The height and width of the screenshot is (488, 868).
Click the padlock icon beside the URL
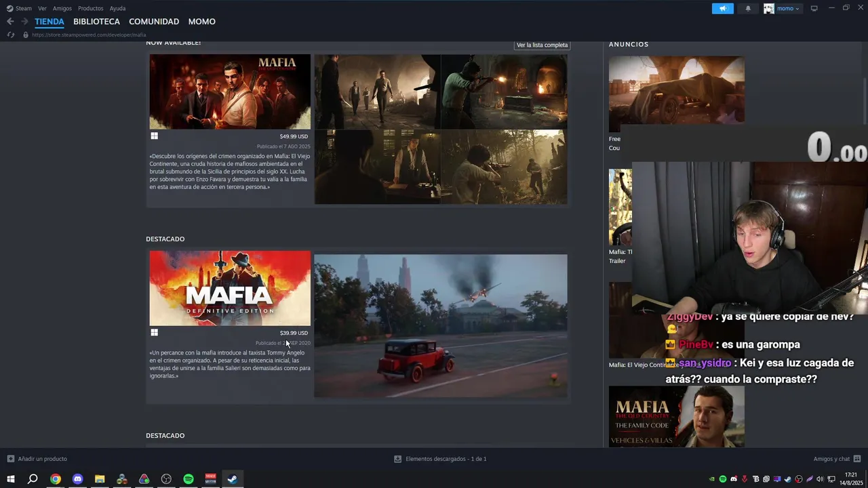pyautogui.click(x=26, y=35)
